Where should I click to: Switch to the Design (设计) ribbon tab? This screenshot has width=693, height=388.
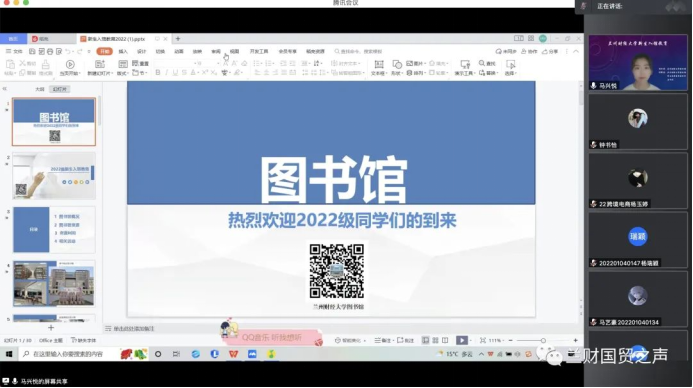(x=141, y=52)
